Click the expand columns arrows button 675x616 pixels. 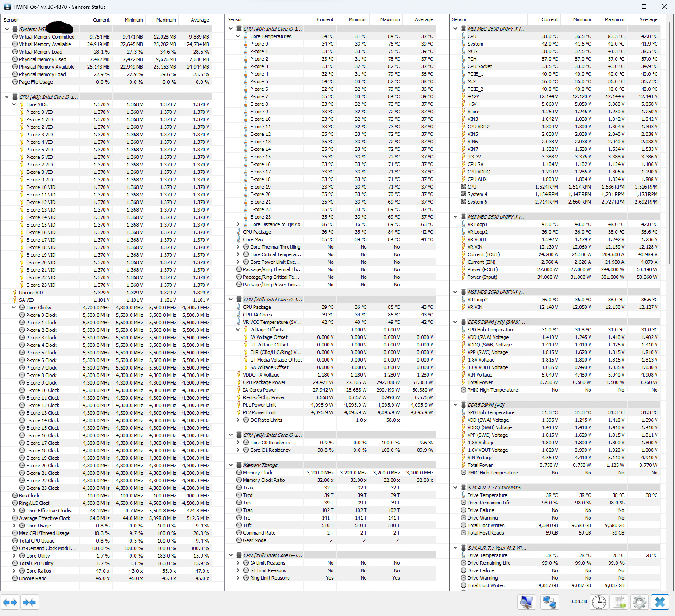click(x=10, y=602)
